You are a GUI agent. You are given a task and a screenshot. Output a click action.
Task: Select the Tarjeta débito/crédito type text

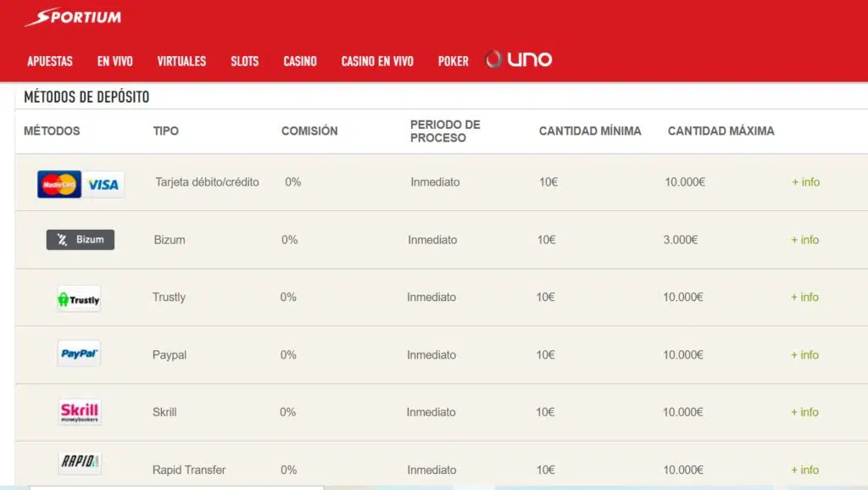pyautogui.click(x=207, y=182)
